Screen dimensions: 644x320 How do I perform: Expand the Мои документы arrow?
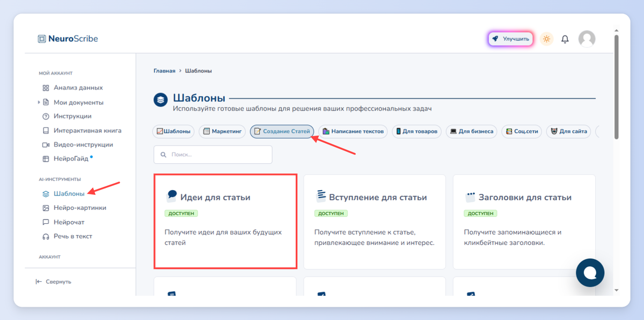point(39,102)
